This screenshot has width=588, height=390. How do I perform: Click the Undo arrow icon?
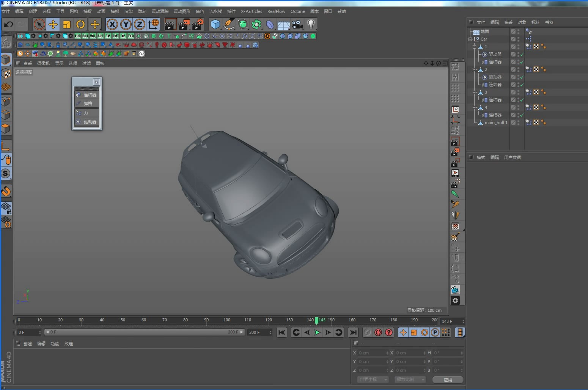(x=8, y=25)
